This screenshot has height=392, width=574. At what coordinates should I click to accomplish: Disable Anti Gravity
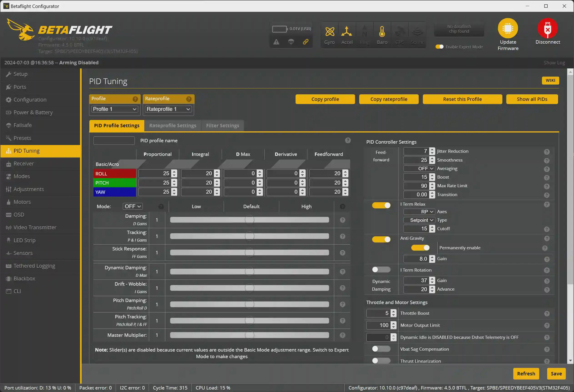pos(381,239)
